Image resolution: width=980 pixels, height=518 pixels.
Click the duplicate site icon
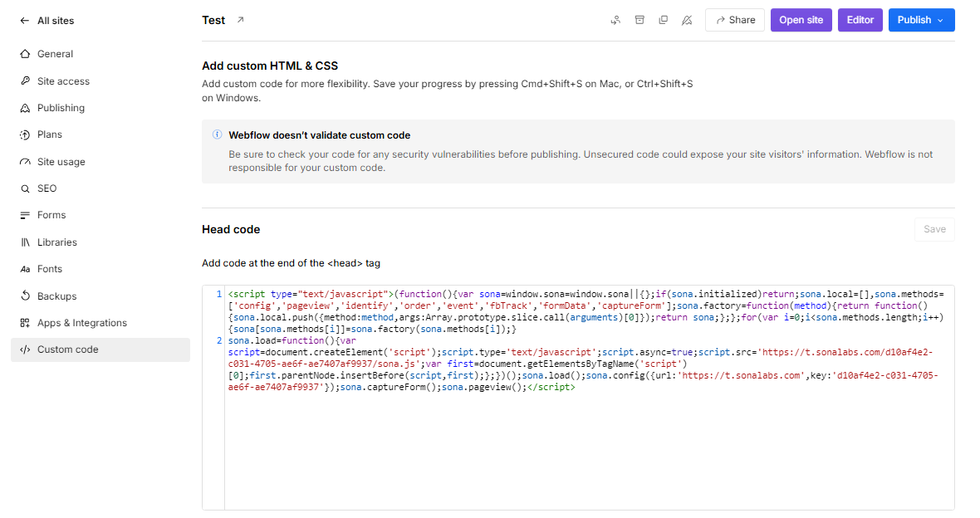tap(663, 20)
